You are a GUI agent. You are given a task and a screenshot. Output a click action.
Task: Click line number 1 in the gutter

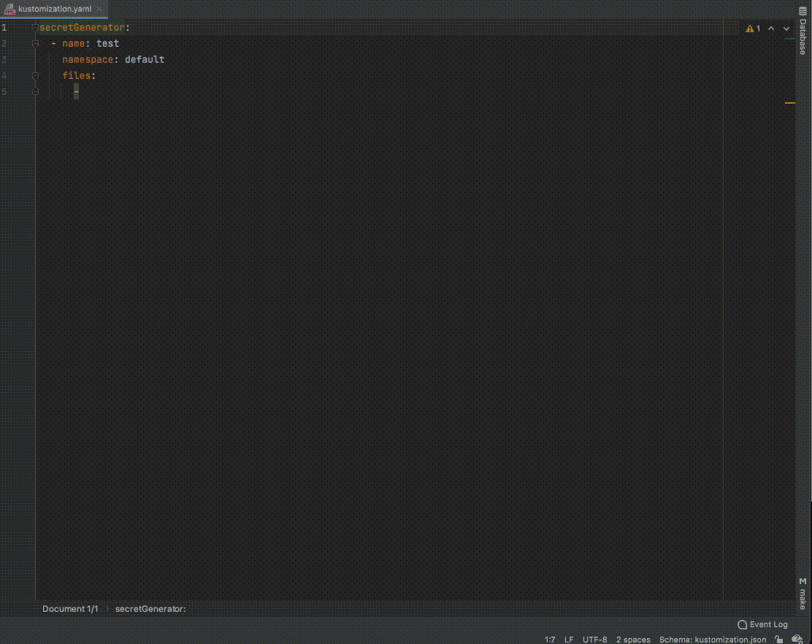click(x=4, y=28)
